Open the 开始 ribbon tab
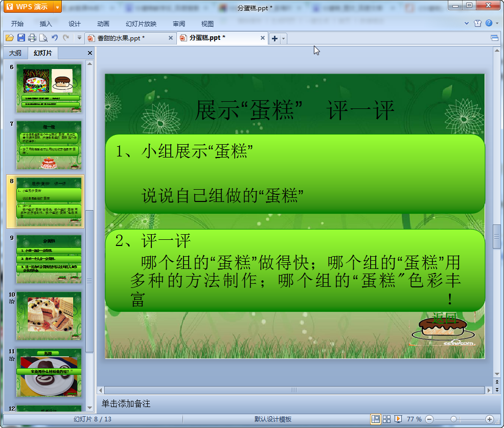The image size is (504, 428). (17, 24)
